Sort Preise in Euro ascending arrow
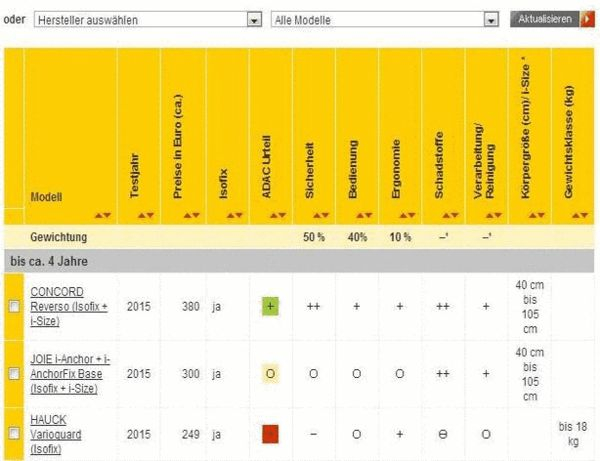Screen dimensions: 600x461 coord(187,214)
